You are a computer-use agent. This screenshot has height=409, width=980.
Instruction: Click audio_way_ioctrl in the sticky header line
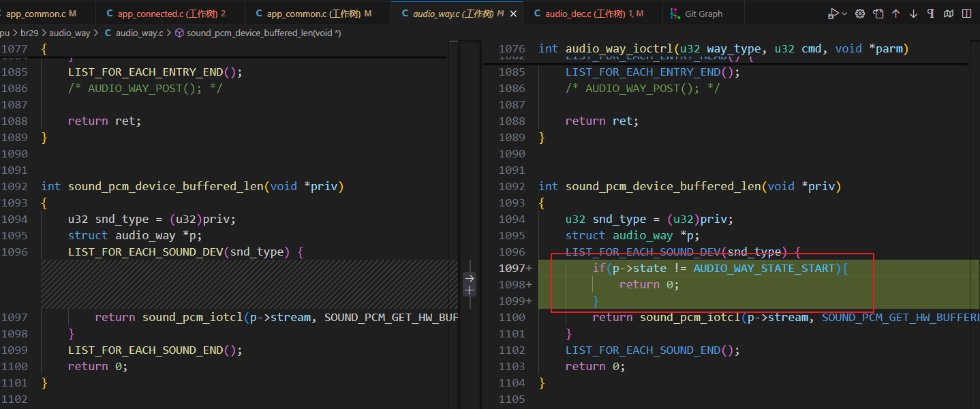point(619,48)
